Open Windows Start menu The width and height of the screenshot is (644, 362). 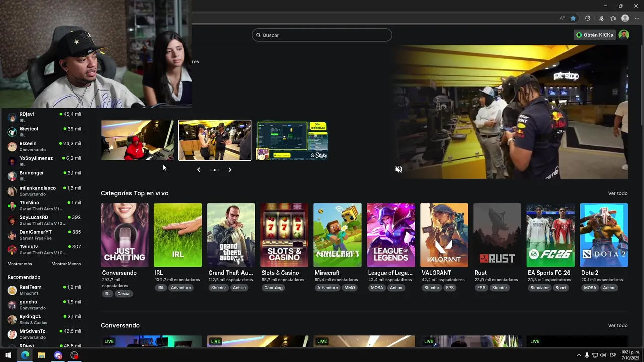[x=8, y=355]
